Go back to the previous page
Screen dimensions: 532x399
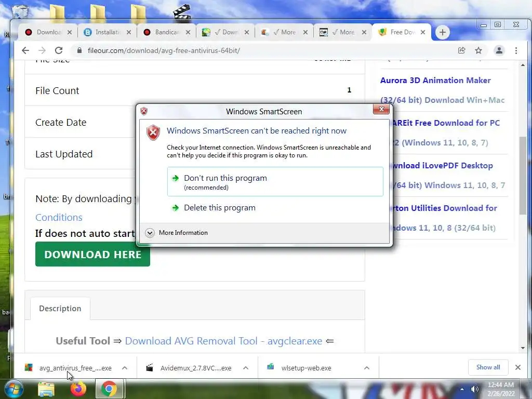(25, 50)
